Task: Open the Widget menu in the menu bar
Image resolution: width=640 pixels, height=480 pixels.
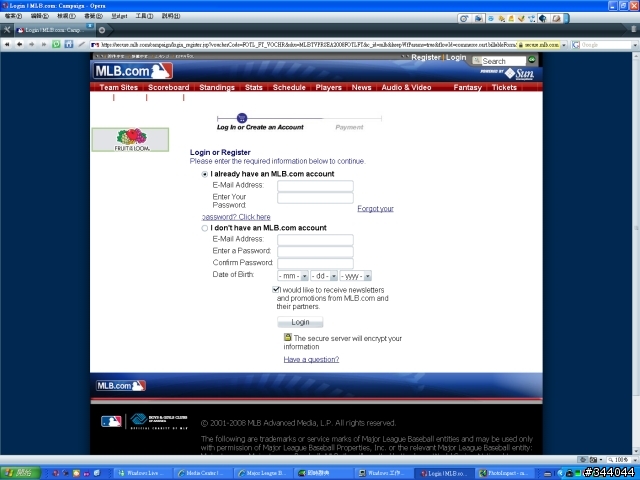Action: click(119, 16)
